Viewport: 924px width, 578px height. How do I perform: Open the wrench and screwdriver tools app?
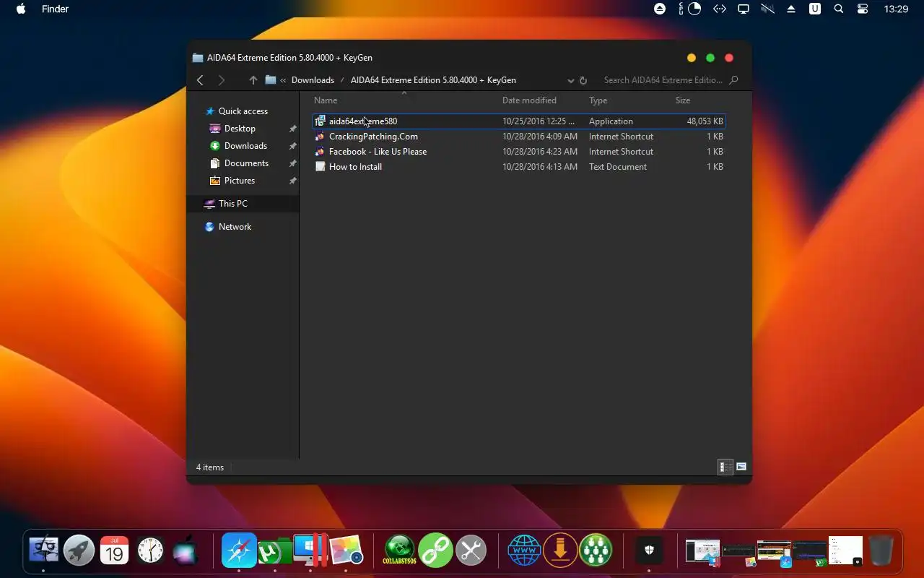tap(471, 551)
